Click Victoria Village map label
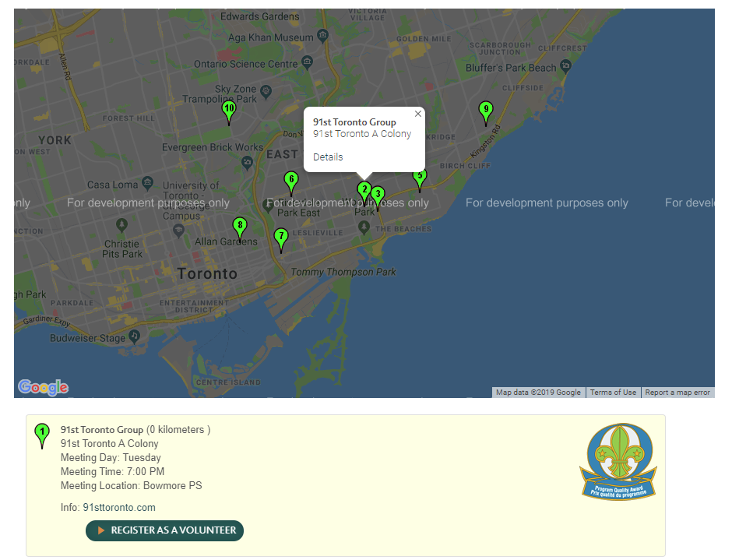 coord(368,14)
